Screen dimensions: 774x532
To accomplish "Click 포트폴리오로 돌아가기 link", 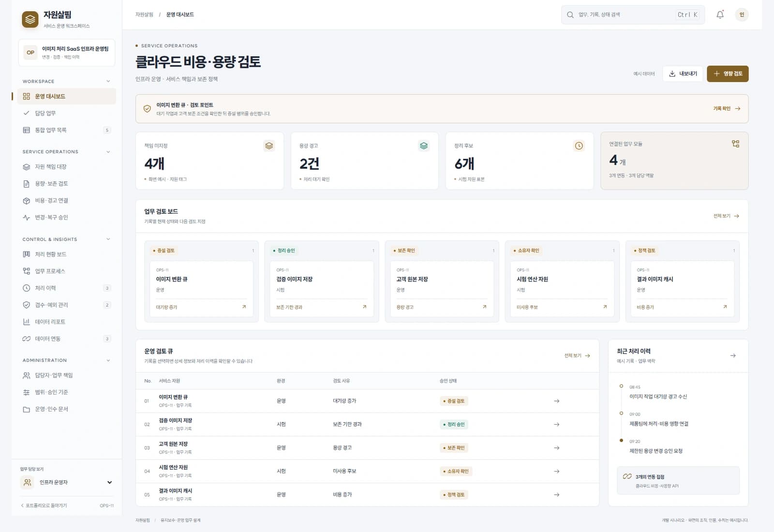I will (x=44, y=505).
